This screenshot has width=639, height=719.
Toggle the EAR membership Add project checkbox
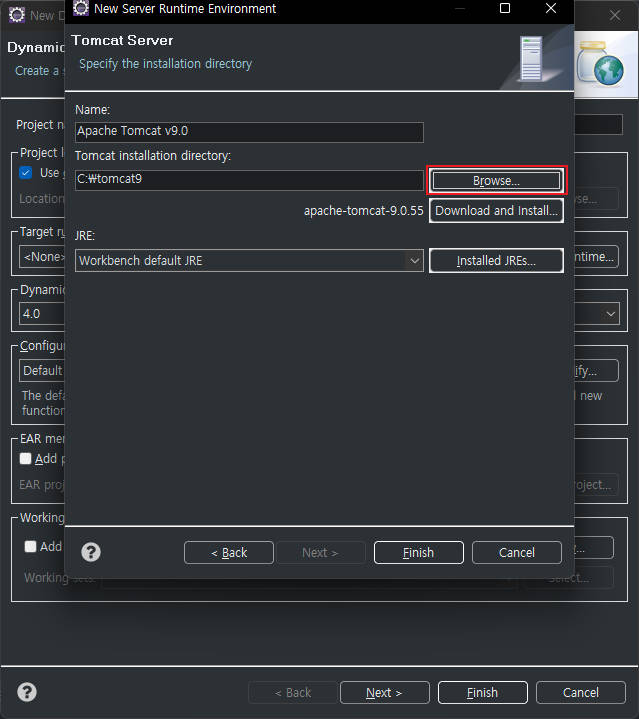[x=26, y=459]
